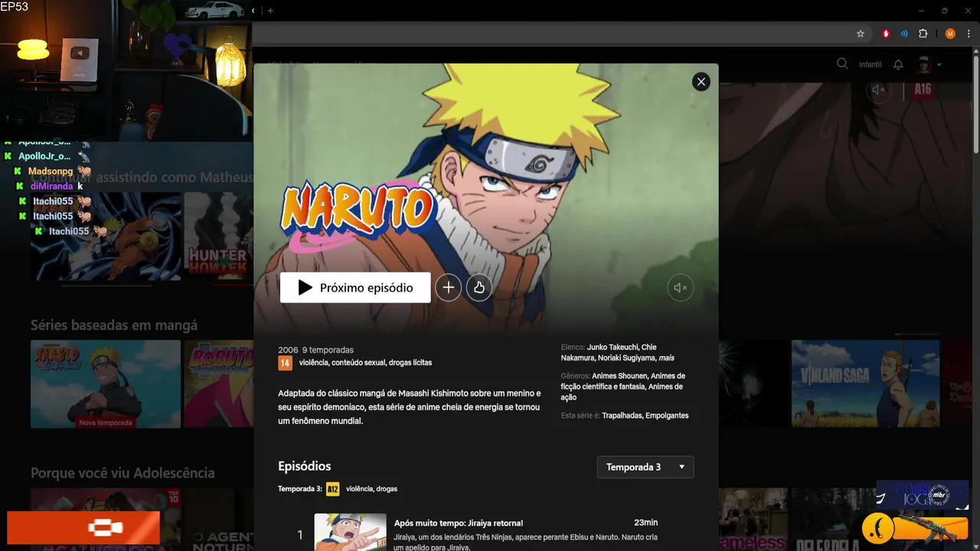Click the A12 season rating badge
Viewport: 980px width, 551px height.
332,489
